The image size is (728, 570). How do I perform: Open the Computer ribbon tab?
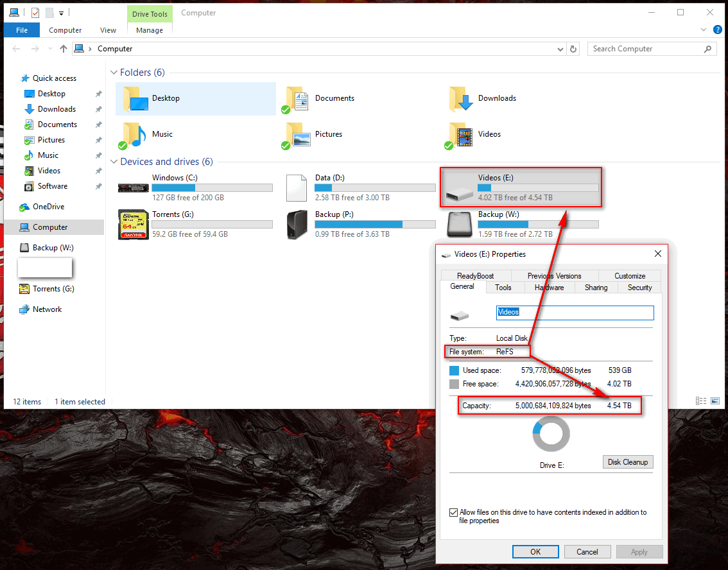point(65,30)
